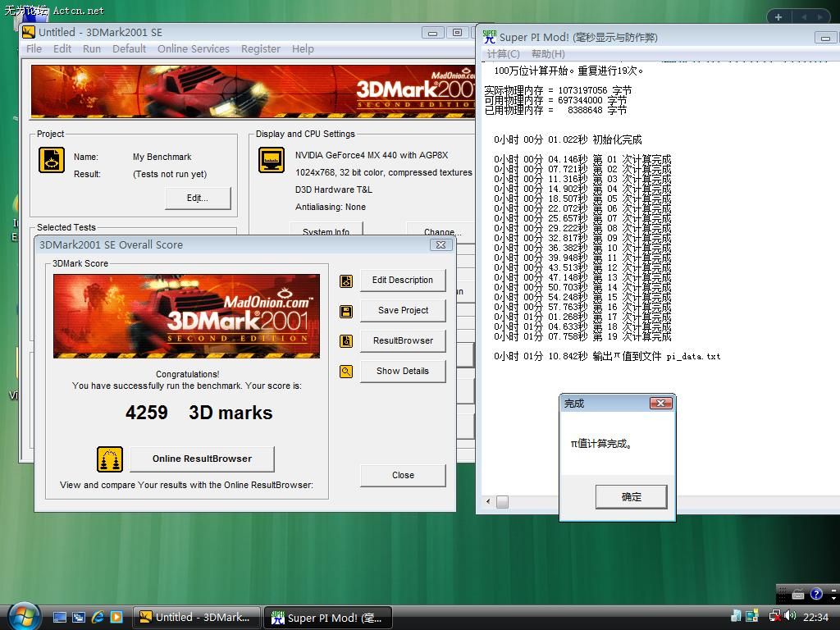Click the My Benchmark project name

point(162,157)
